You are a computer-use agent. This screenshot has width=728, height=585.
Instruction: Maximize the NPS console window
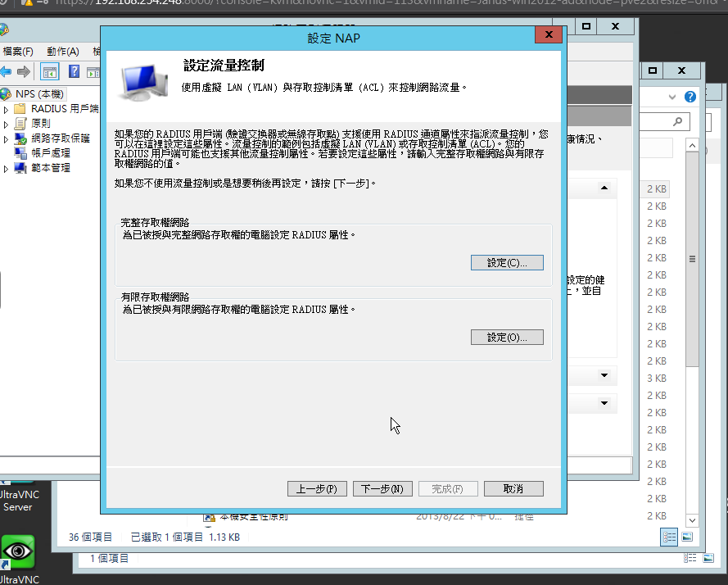586,26
